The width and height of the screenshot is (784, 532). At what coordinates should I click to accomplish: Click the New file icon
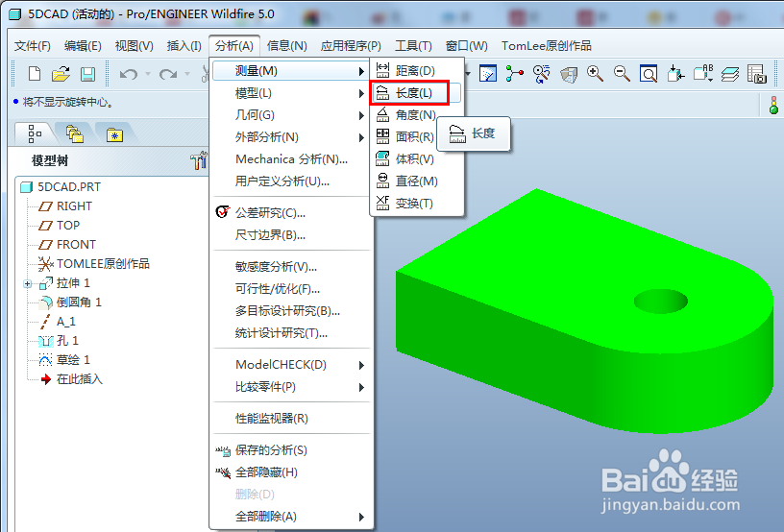point(35,74)
